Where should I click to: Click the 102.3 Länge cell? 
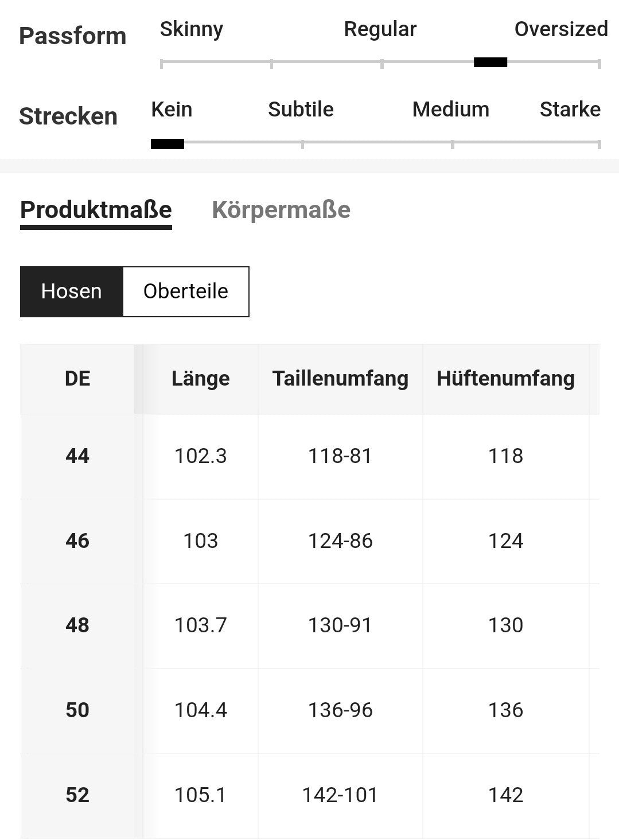[x=200, y=456]
